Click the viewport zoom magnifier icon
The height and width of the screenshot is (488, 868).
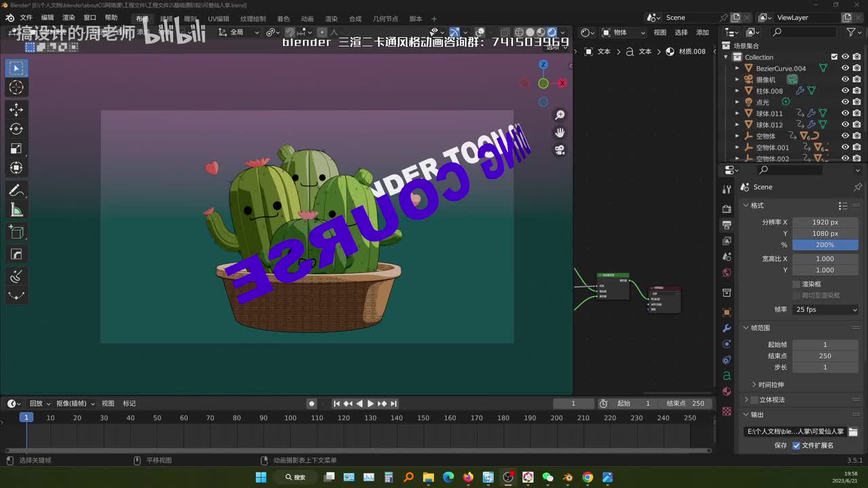click(x=560, y=115)
